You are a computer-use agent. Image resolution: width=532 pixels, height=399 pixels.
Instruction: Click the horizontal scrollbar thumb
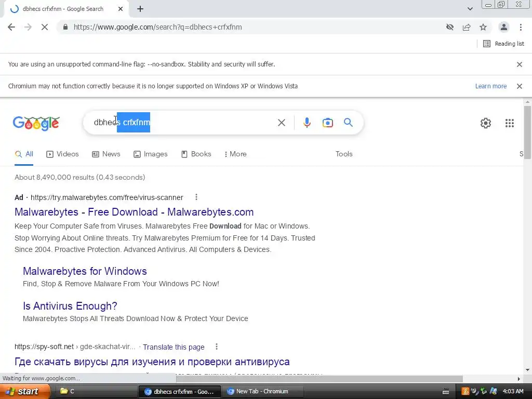coord(320,379)
